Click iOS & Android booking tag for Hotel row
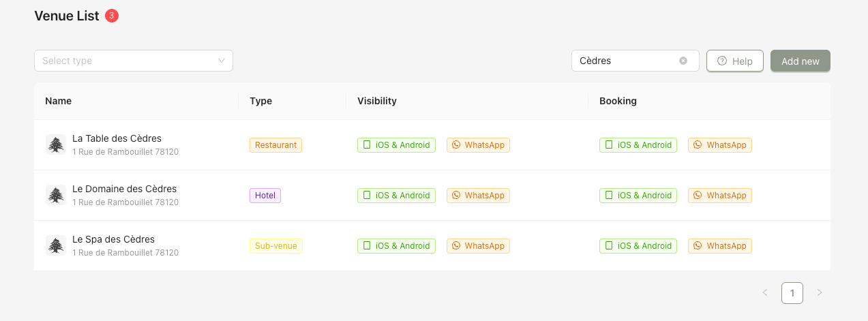The width and height of the screenshot is (868, 321). (638, 196)
